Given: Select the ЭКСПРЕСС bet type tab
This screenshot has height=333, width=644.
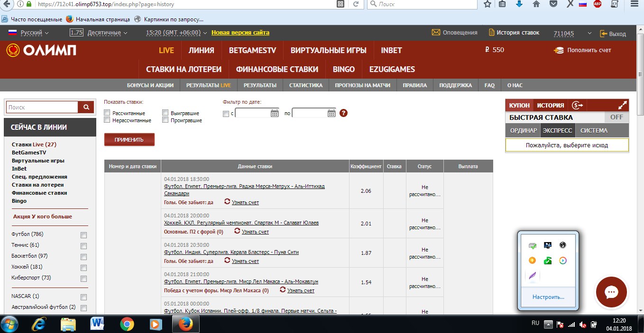Looking at the screenshot, I should [557, 130].
